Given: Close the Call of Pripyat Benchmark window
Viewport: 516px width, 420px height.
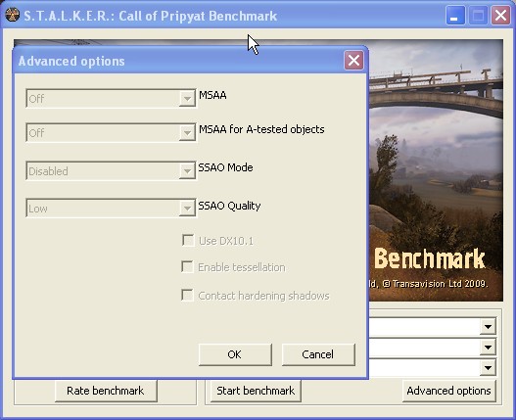Looking at the screenshot, I should click(500, 15).
